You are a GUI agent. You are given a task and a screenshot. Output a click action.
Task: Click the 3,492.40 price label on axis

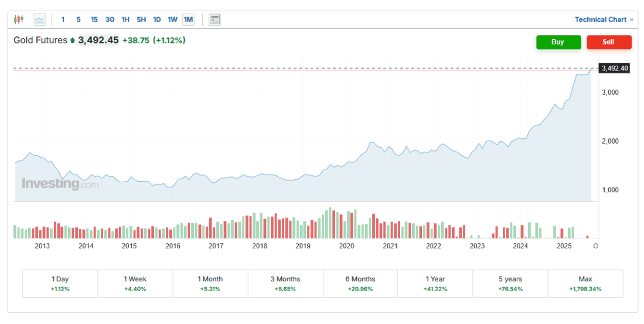615,69
